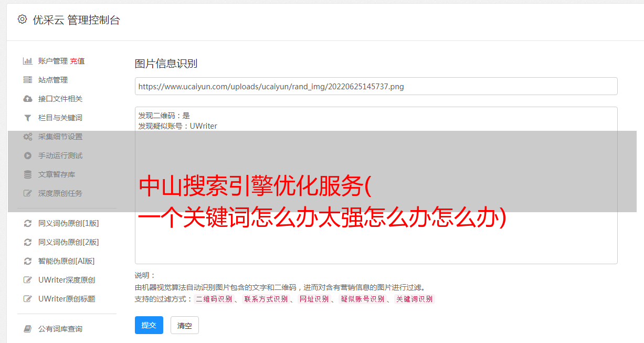Click the database icon beside 文章暂存库

[28, 174]
